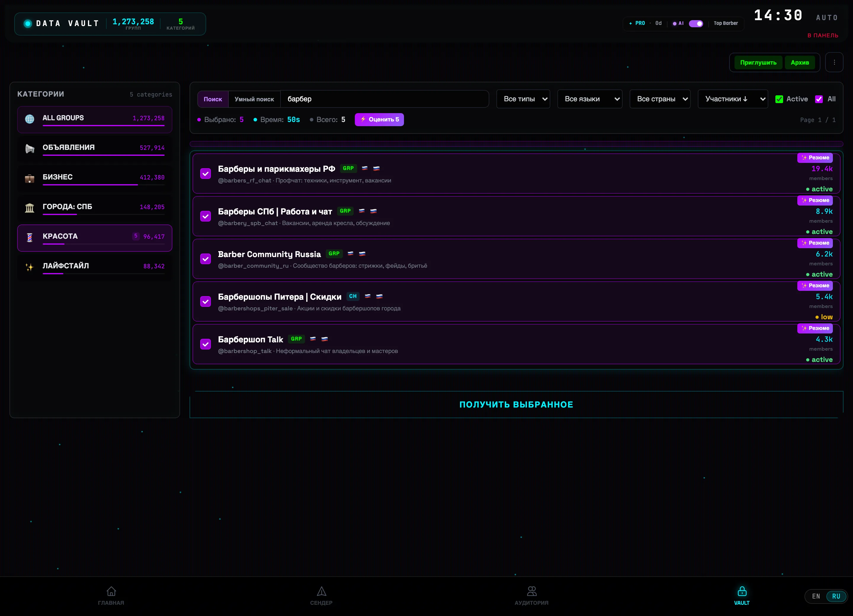This screenshot has width=853, height=616.
Task: Click the Data Vault cyan status dot
Action: pyautogui.click(x=28, y=24)
